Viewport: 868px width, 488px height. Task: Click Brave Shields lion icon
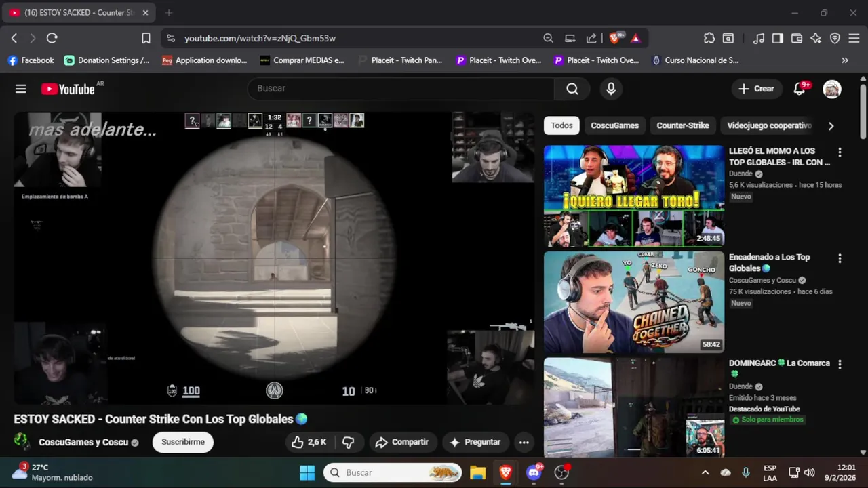[x=614, y=38]
